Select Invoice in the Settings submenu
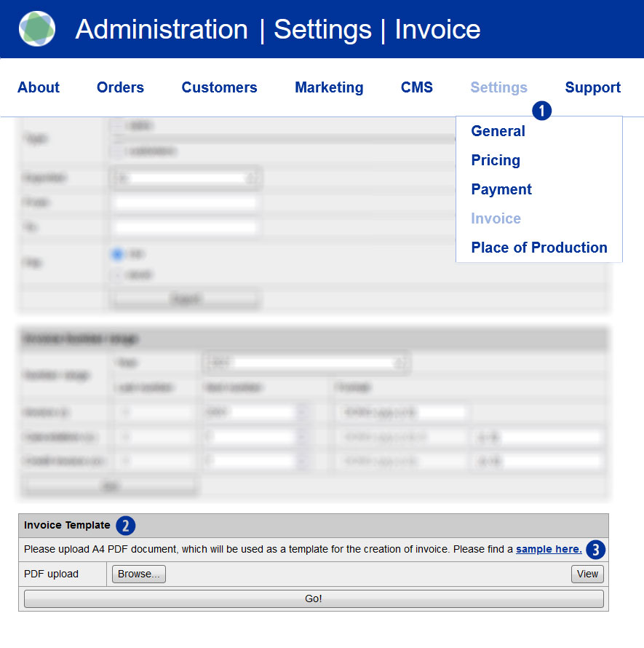Viewport: 644px width, 648px height. (x=496, y=218)
